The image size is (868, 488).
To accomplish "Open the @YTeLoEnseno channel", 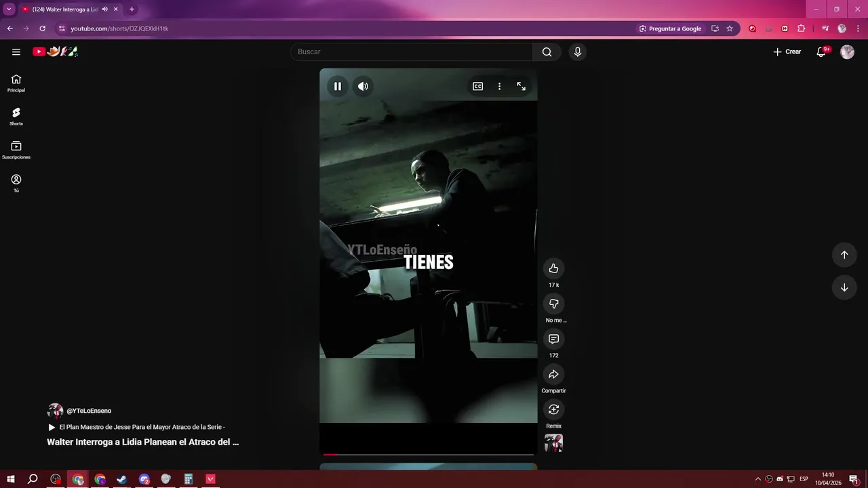I will (x=89, y=411).
